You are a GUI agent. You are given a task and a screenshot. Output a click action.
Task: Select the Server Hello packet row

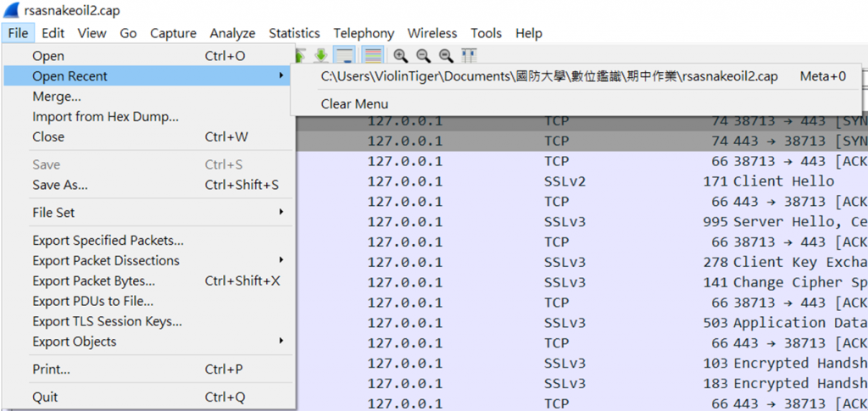pos(581,222)
